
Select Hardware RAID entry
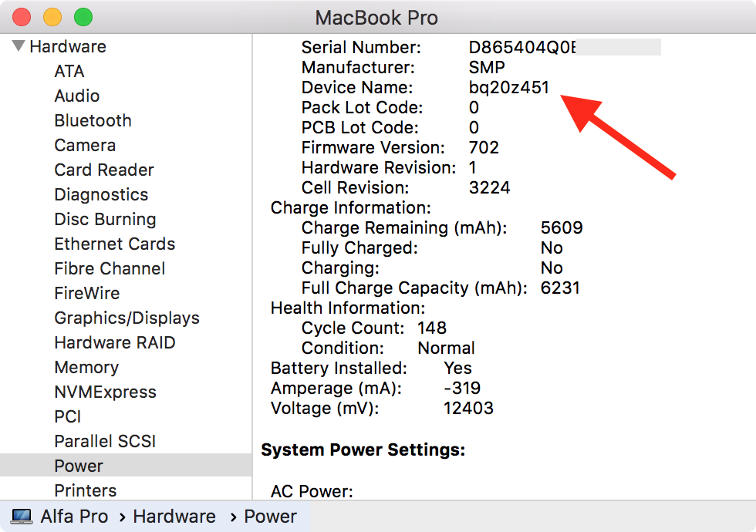point(115,342)
